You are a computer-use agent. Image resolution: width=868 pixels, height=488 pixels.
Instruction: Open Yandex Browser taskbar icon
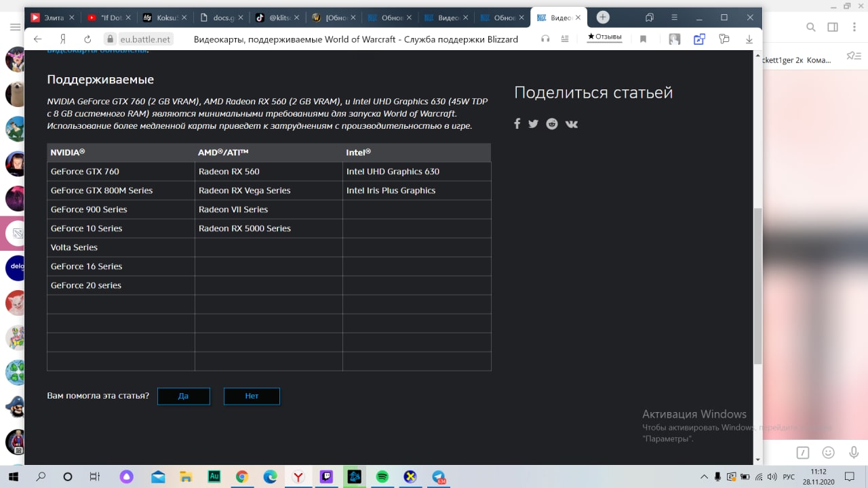click(298, 477)
